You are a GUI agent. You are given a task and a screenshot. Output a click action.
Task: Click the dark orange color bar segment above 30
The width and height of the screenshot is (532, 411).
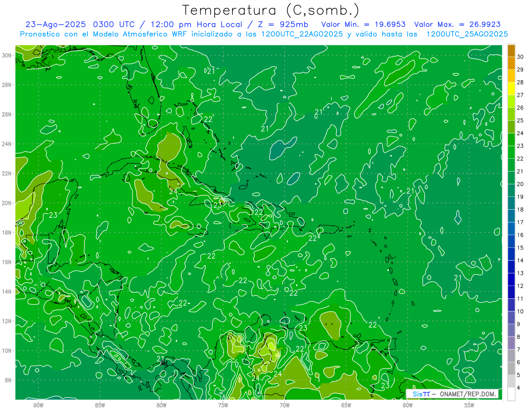click(511, 51)
